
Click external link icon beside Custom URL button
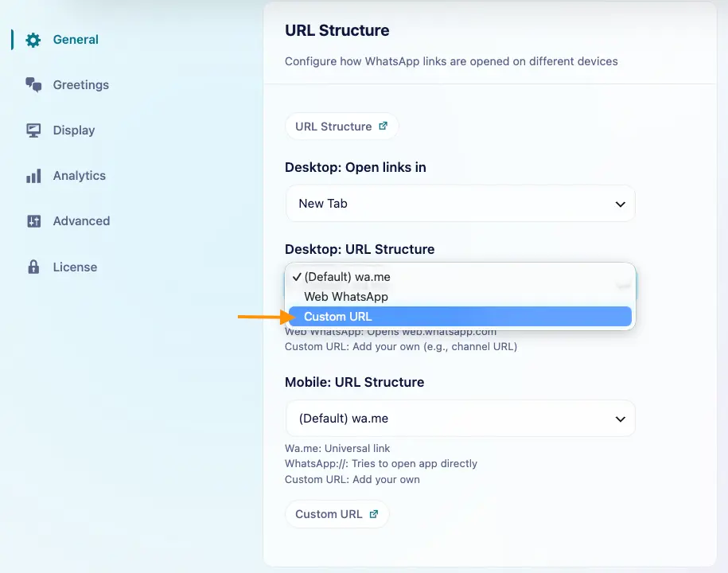point(374,514)
